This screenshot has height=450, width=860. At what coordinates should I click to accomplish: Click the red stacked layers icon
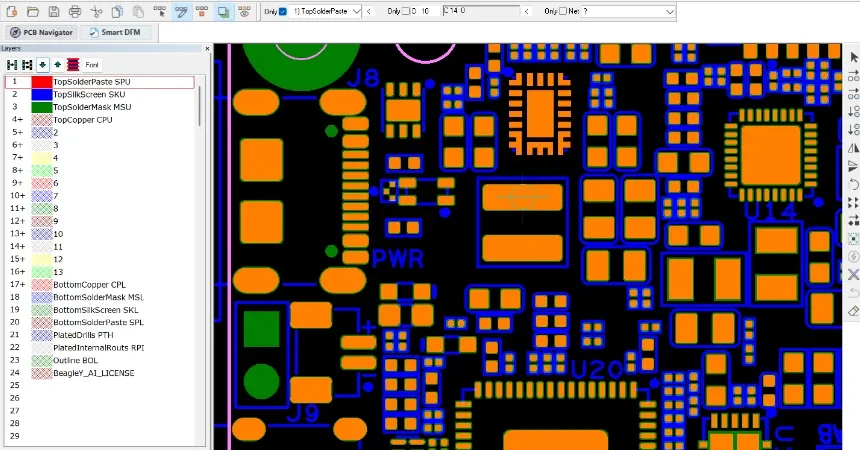[x=73, y=65]
